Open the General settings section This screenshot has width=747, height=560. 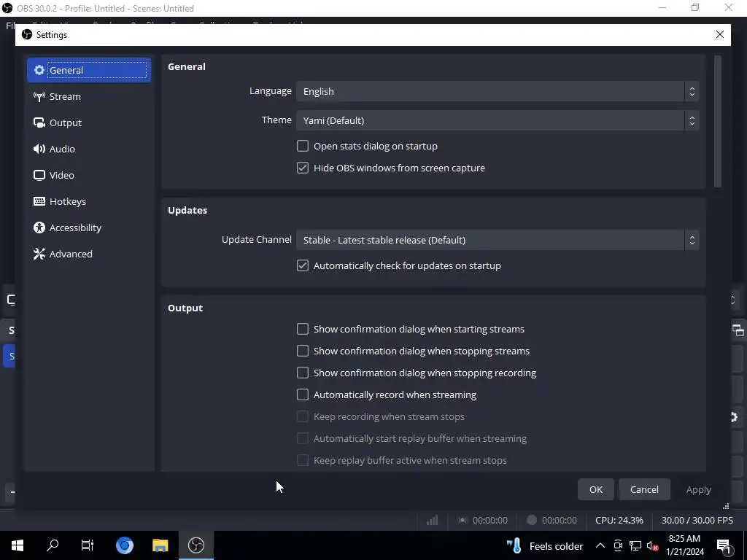point(88,70)
